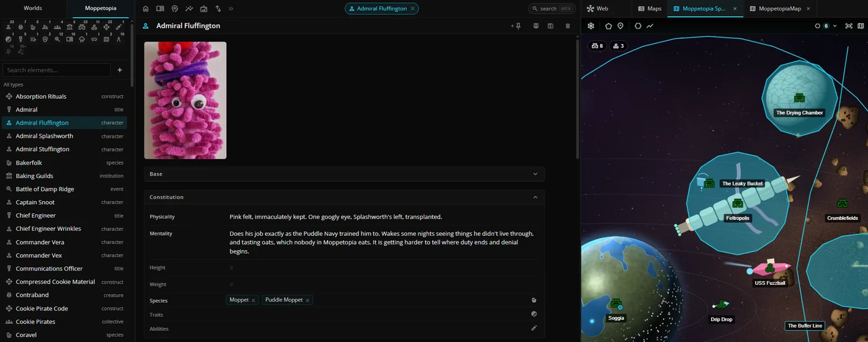This screenshot has height=342, width=868.
Task: Filter by title goblet icon with count 3
Action: (20, 39)
